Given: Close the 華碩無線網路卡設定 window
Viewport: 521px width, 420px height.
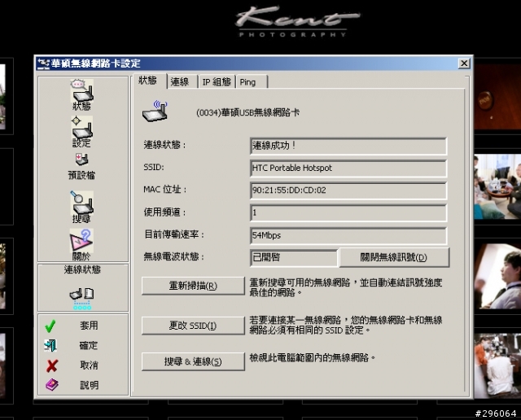Looking at the screenshot, I should [x=463, y=63].
